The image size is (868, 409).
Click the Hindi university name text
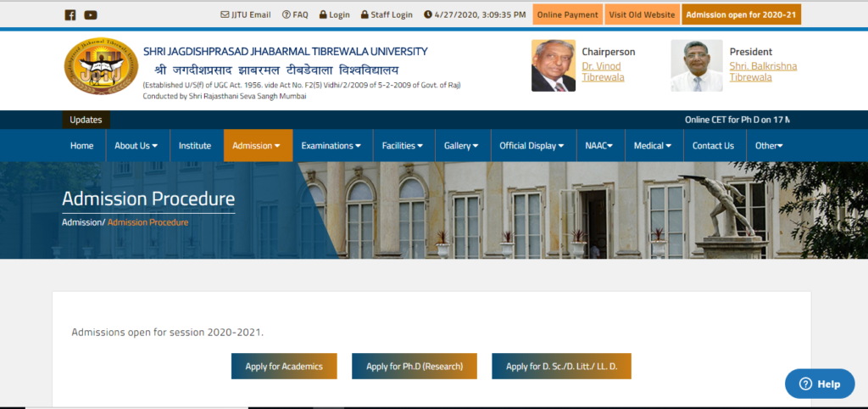click(x=277, y=70)
